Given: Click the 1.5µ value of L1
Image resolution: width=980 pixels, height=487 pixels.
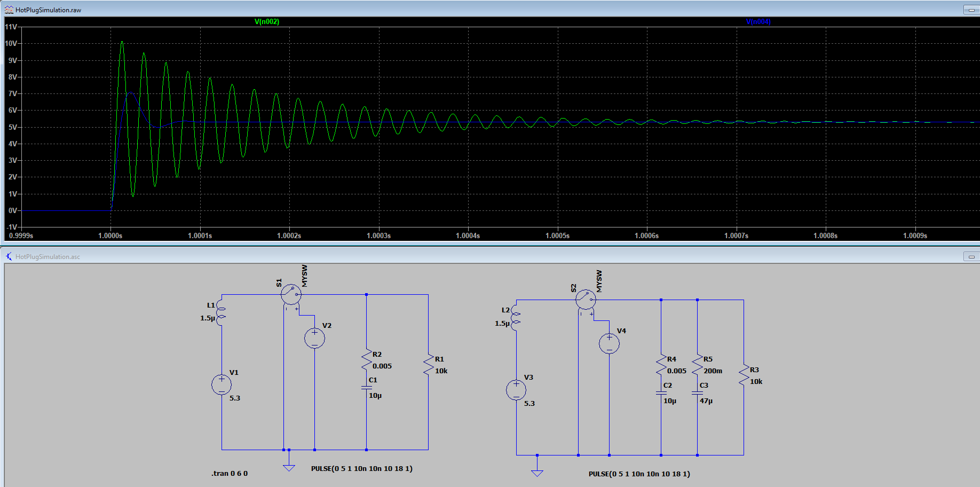Looking at the screenshot, I should (x=208, y=318).
